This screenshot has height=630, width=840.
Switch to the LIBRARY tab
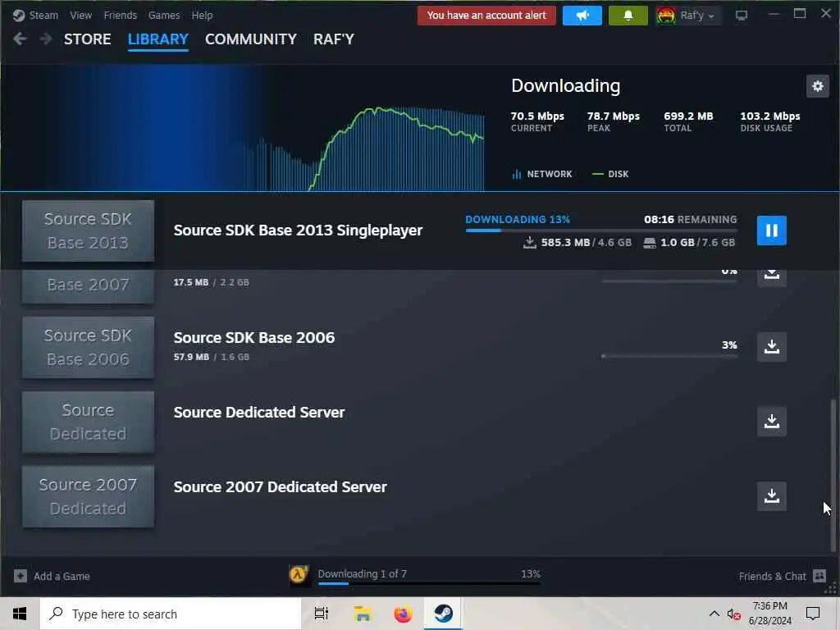158,39
